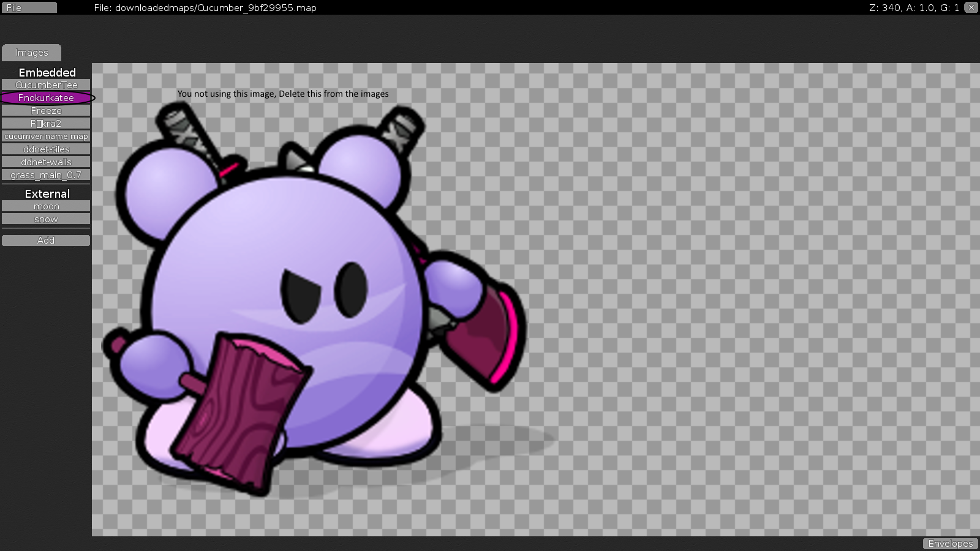Choose the F□kra2 image entry
This screenshot has width=980, height=551.
point(46,123)
